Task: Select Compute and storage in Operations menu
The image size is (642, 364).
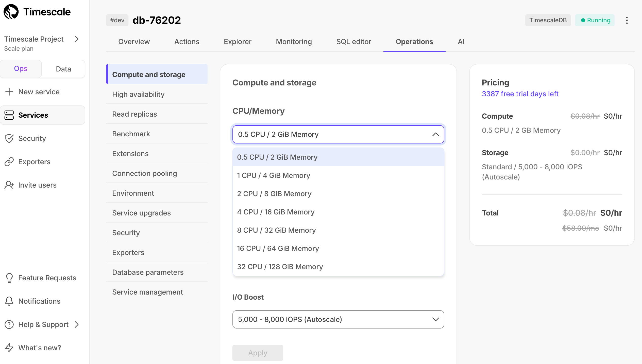Action: [x=157, y=74]
